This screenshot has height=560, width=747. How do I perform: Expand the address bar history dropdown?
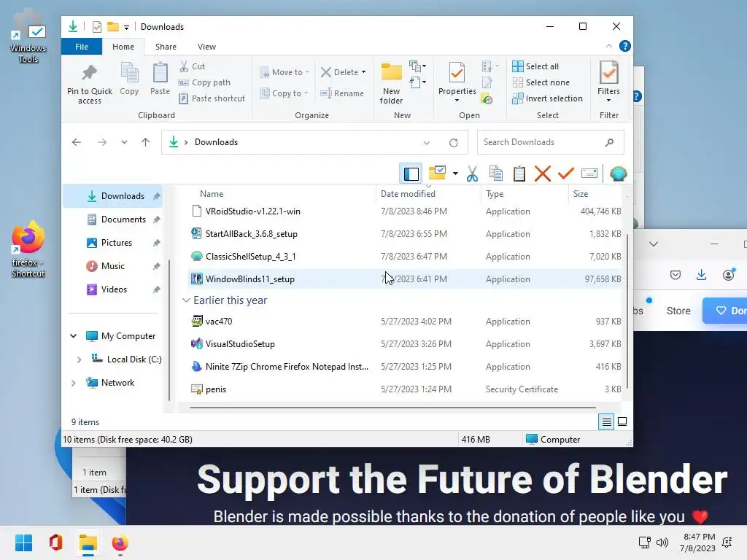pos(426,142)
